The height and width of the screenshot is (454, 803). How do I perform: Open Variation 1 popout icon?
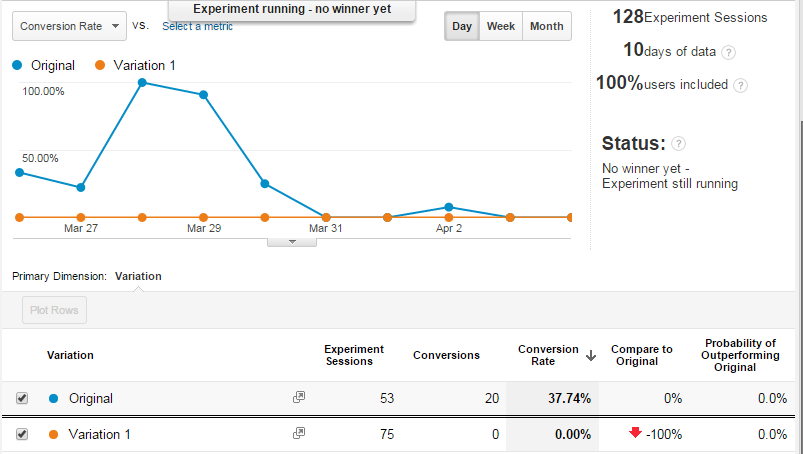(x=298, y=433)
